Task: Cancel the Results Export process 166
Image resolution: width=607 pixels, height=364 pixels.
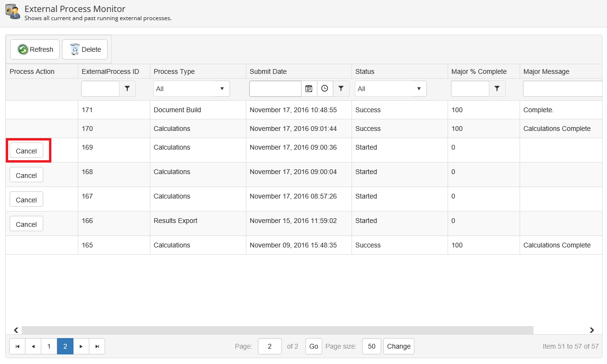Action: pyautogui.click(x=26, y=224)
